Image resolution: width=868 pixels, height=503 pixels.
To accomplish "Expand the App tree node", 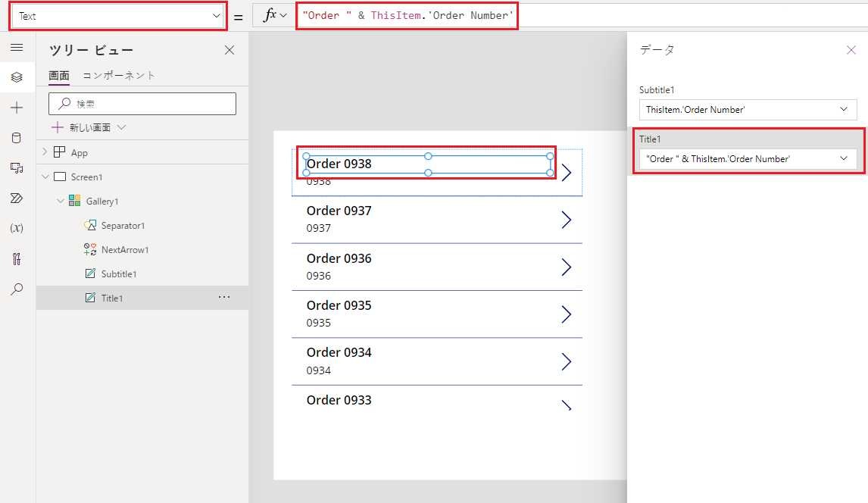I will pyautogui.click(x=45, y=152).
